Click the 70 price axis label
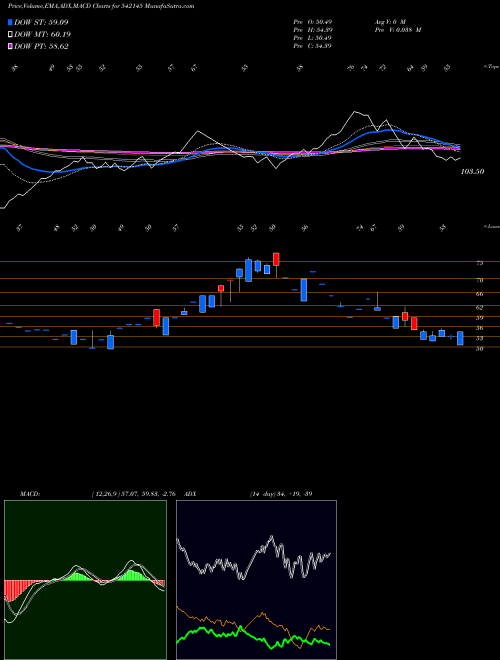The image size is (500, 660). point(479,280)
